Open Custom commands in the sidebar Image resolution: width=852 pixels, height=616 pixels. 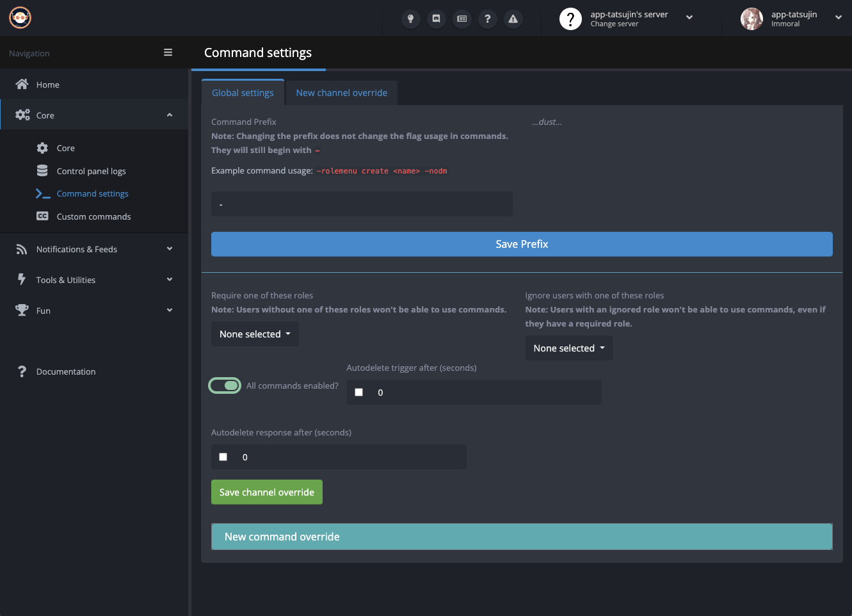pyautogui.click(x=93, y=216)
